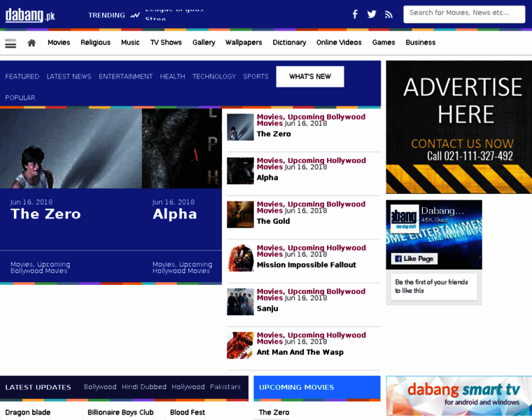Filter latest updates by Hindi Dubbed
The image size is (532, 420).
point(144,387)
